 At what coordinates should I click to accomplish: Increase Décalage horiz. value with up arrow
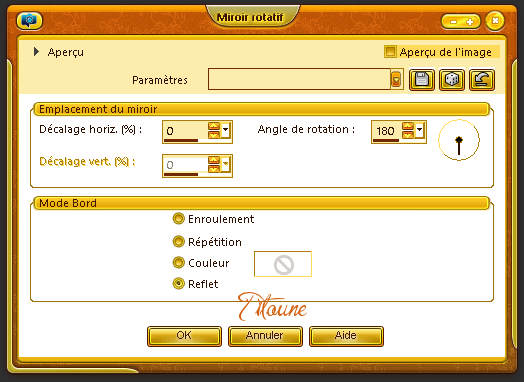tap(214, 126)
